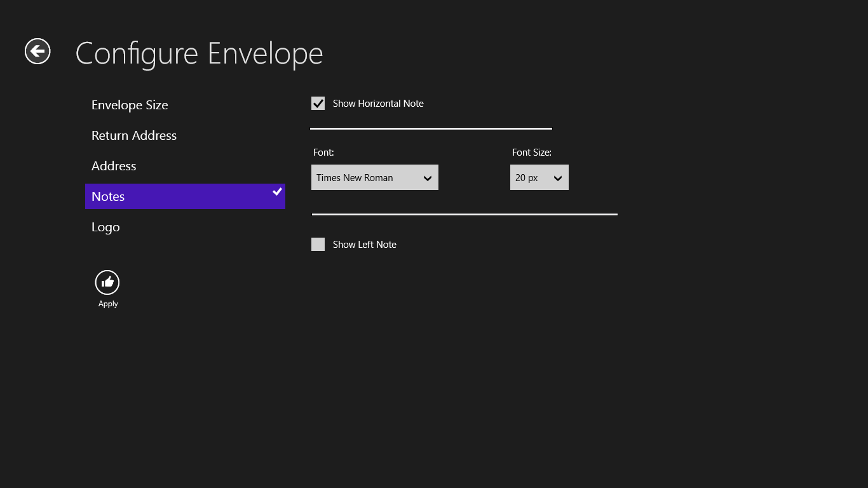Click the Configure Envelope title

point(199,53)
